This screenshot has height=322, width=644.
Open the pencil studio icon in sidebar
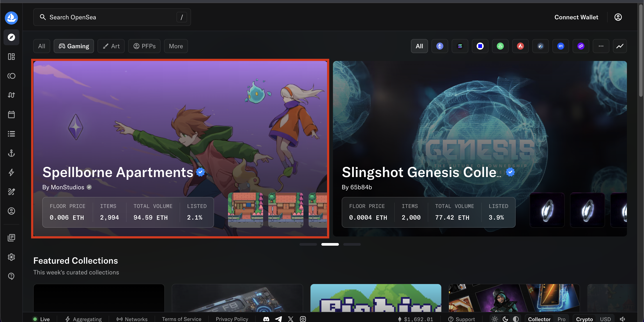coord(11,192)
